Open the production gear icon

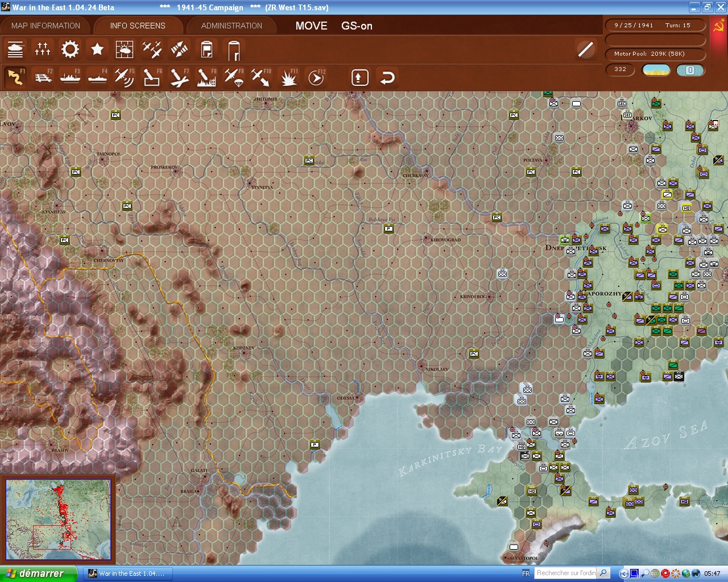[x=70, y=49]
